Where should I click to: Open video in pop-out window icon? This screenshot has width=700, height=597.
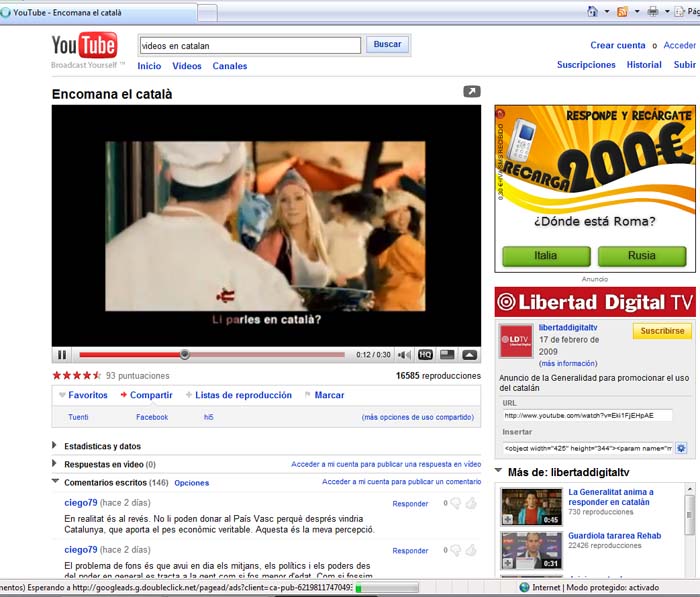(472, 92)
